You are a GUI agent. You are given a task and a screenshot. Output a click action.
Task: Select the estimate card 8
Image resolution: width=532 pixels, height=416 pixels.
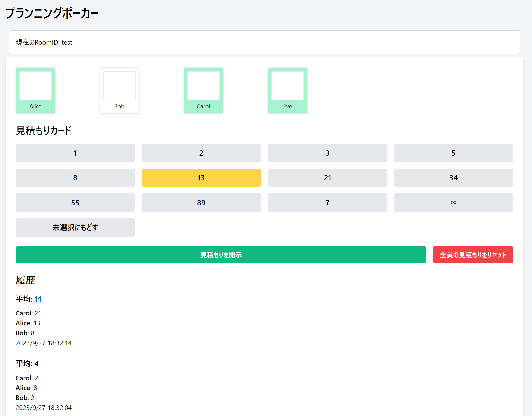[x=75, y=177]
